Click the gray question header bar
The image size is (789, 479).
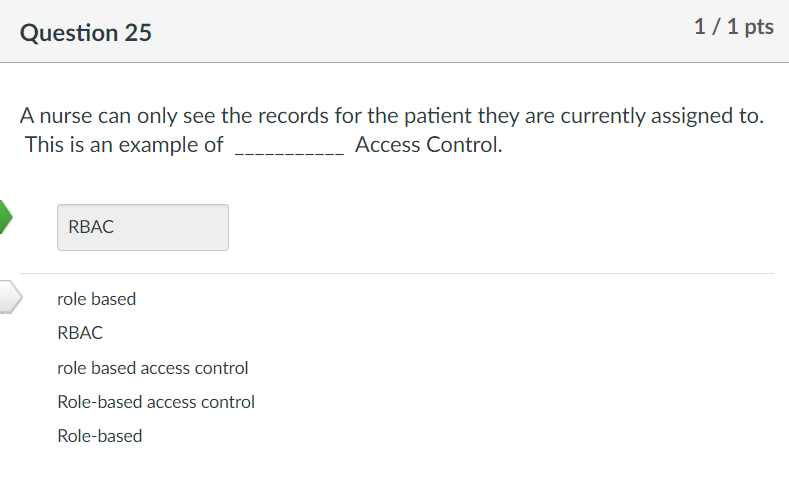coord(394,31)
